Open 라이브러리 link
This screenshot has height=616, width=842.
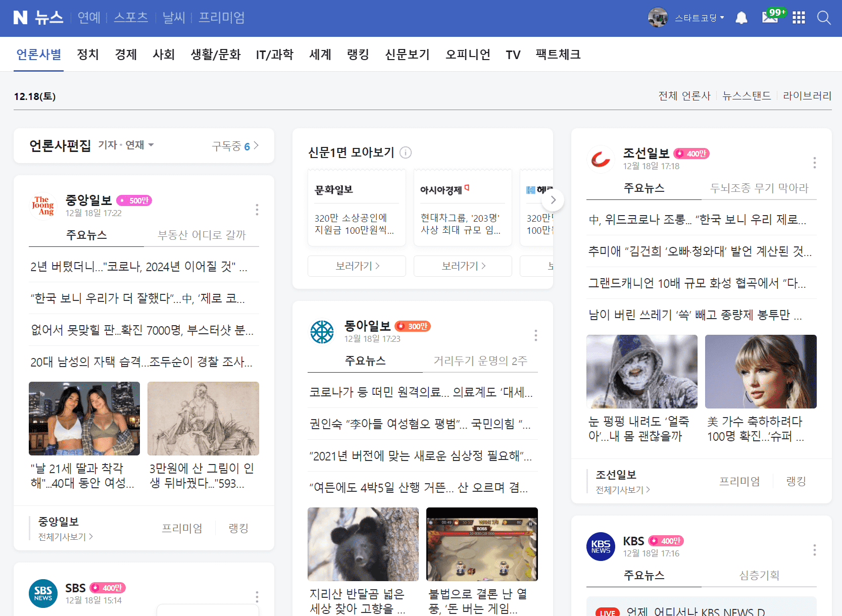click(x=807, y=96)
